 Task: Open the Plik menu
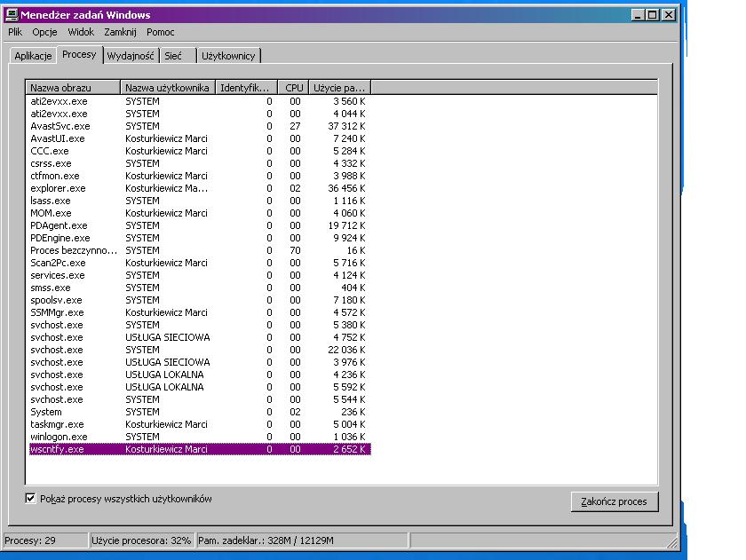15,32
